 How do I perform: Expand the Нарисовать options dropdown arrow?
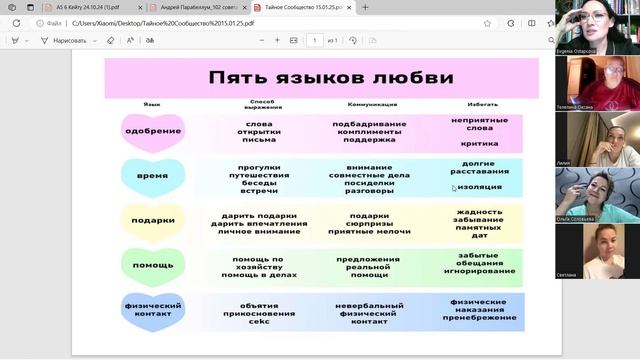point(95,40)
